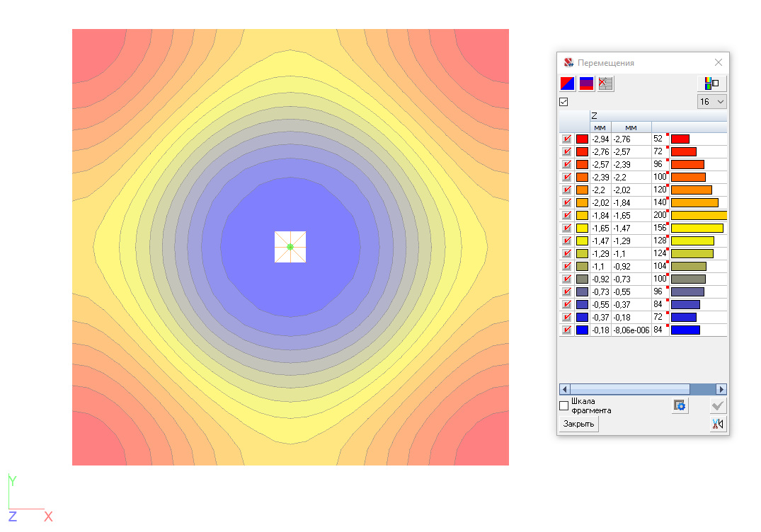
Task: Click the scissors cut icon at bottom right
Action: (x=718, y=424)
